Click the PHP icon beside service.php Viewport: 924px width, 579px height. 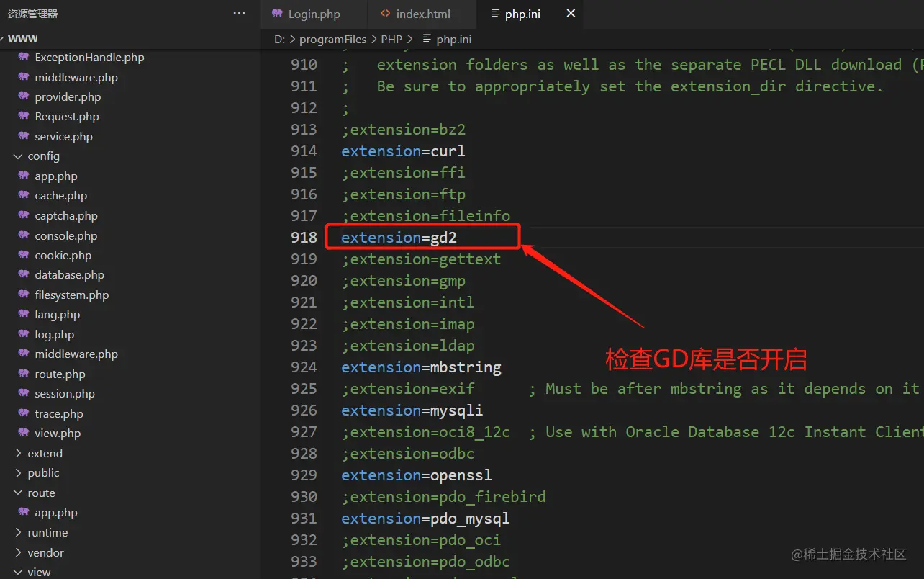tap(24, 136)
